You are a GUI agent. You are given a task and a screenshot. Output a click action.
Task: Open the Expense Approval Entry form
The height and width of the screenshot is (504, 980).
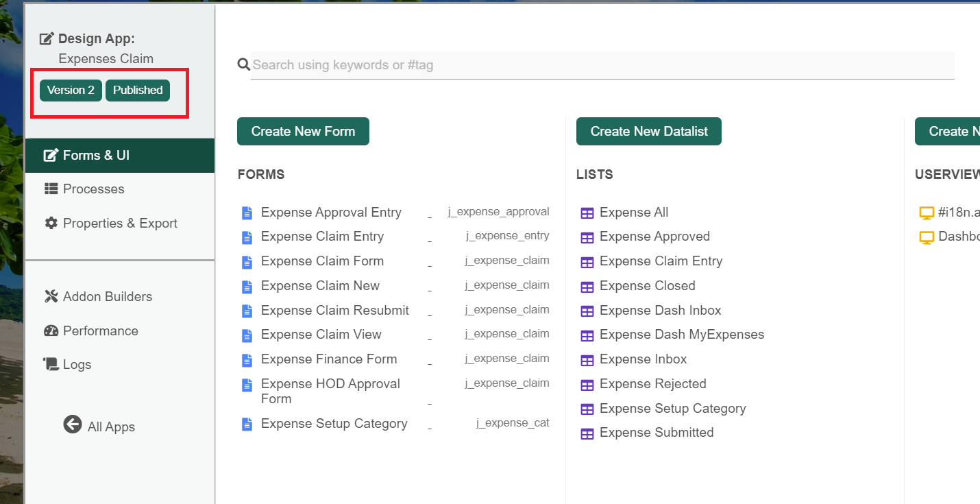331,213
